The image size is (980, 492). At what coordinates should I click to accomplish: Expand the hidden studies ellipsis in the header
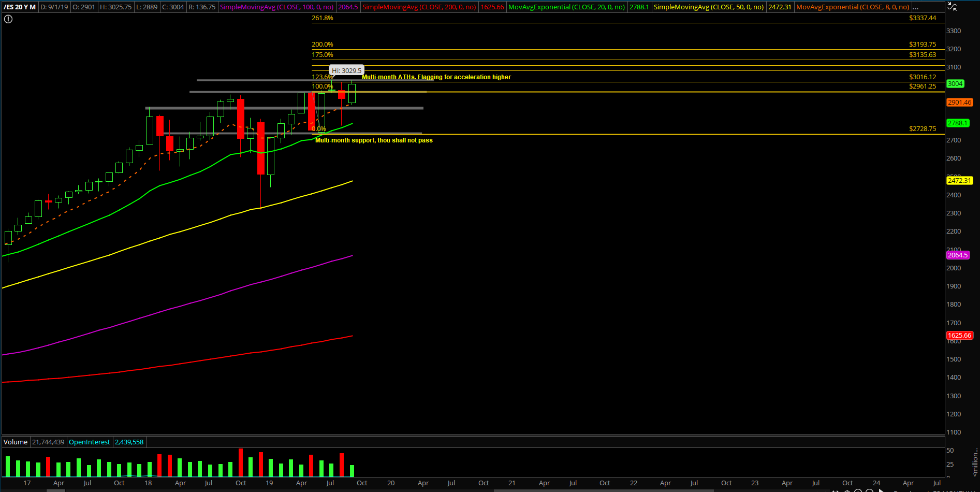pos(915,7)
